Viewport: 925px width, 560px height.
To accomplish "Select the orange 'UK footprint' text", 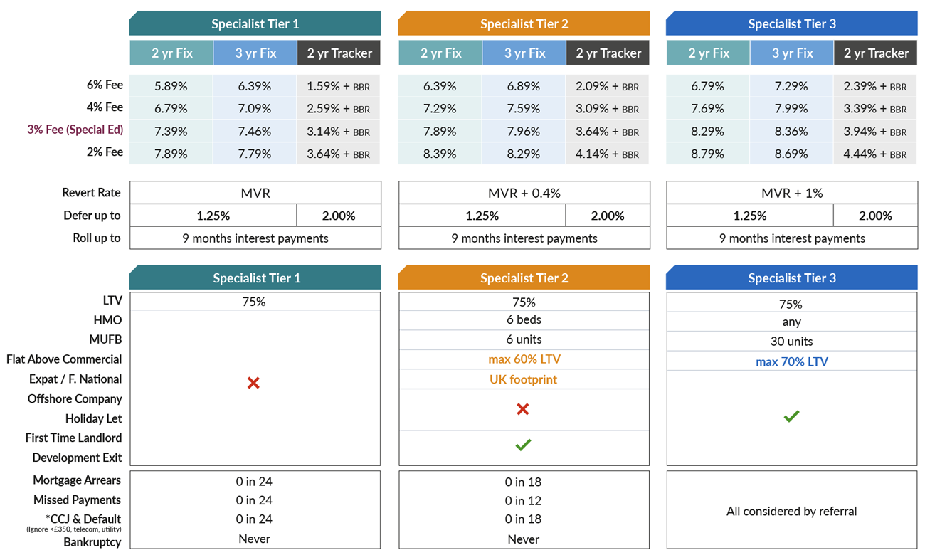I will (524, 379).
